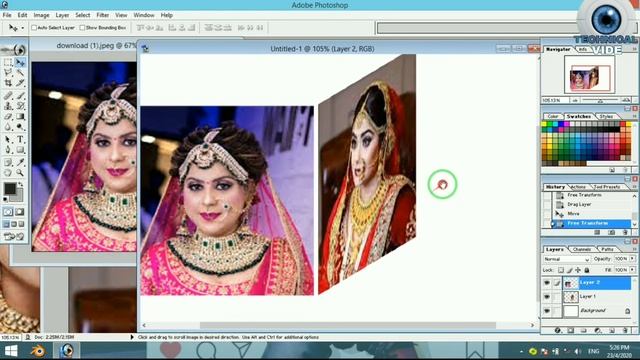Toggle lock all padlock icon
This screenshot has width=640, height=360.
coord(587,270)
